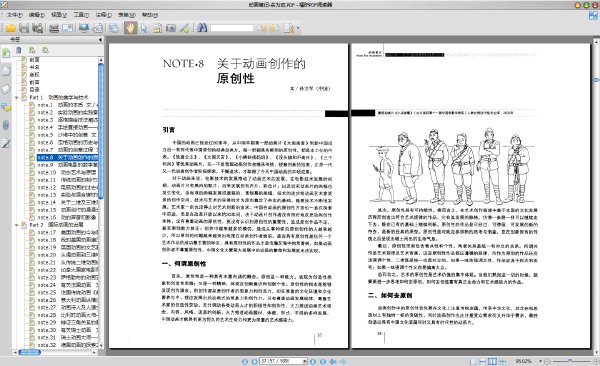Open the search options dropdown arrow
The height and width of the screenshot is (366, 600).
[298, 28]
